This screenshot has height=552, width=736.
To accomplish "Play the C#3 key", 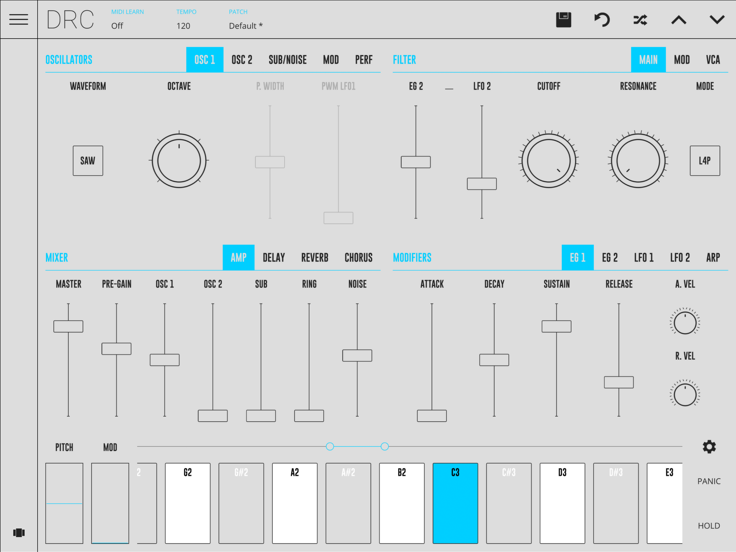I will pos(509,503).
